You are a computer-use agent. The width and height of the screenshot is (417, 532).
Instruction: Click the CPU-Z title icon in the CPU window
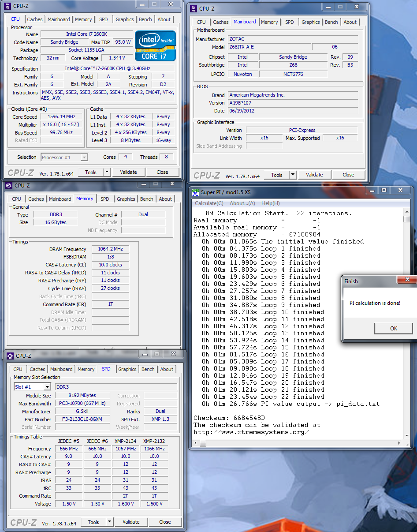(7, 6)
